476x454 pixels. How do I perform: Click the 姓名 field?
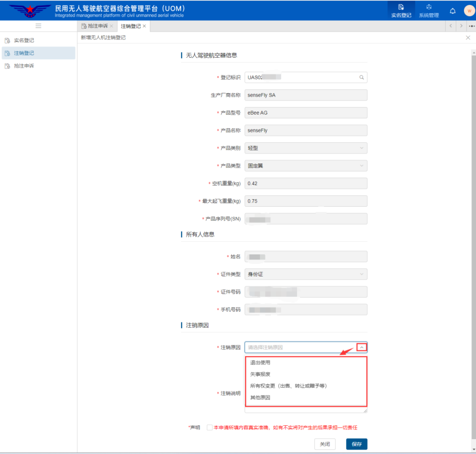click(x=306, y=257)
